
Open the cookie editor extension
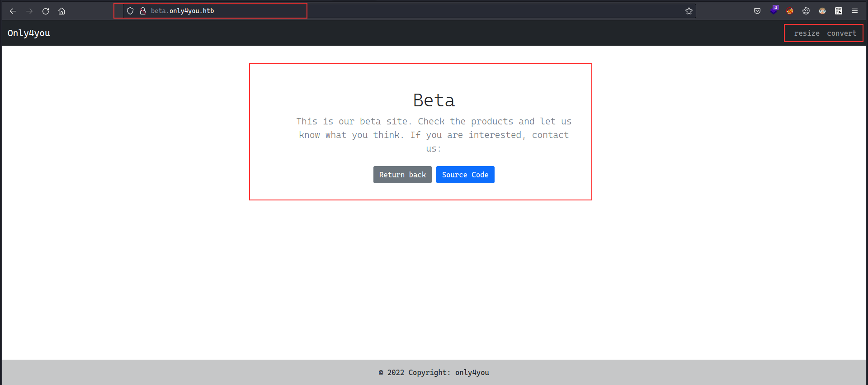806,11
